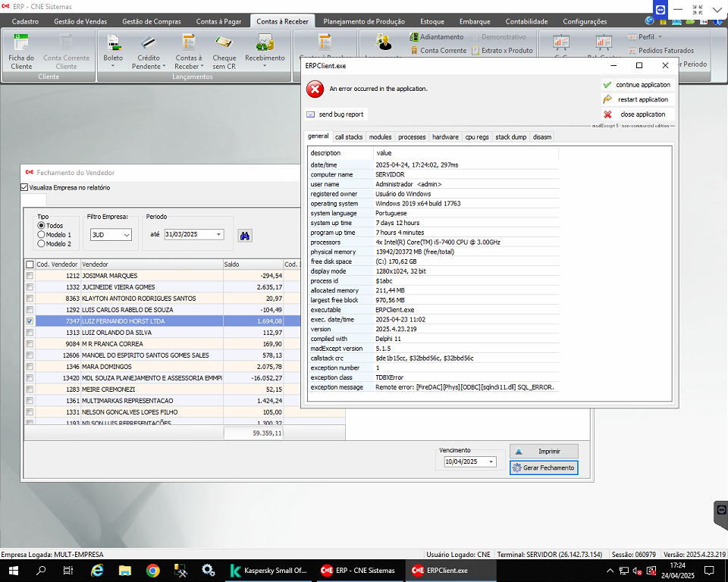This screenshot has width=728, height=582.
Task: Toggle Visualiza Empresa no relatório checkbox
Action: click(24, 188)
